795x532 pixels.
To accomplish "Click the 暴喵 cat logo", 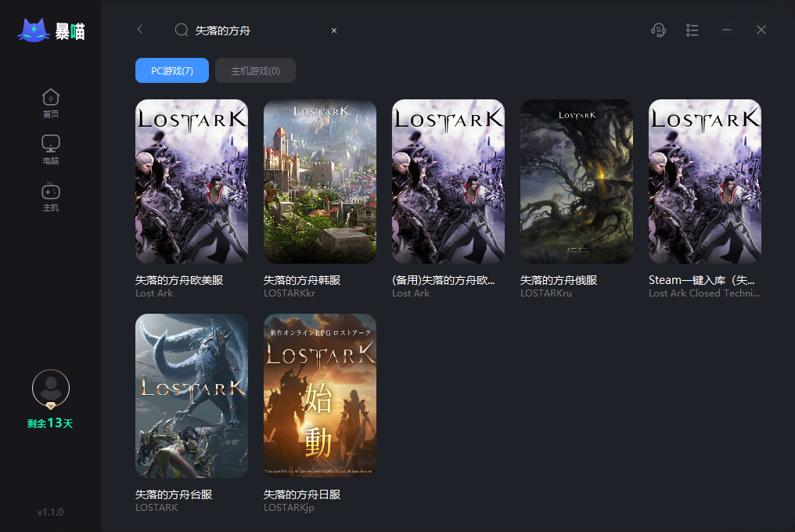I will click(x=51, y=31).
